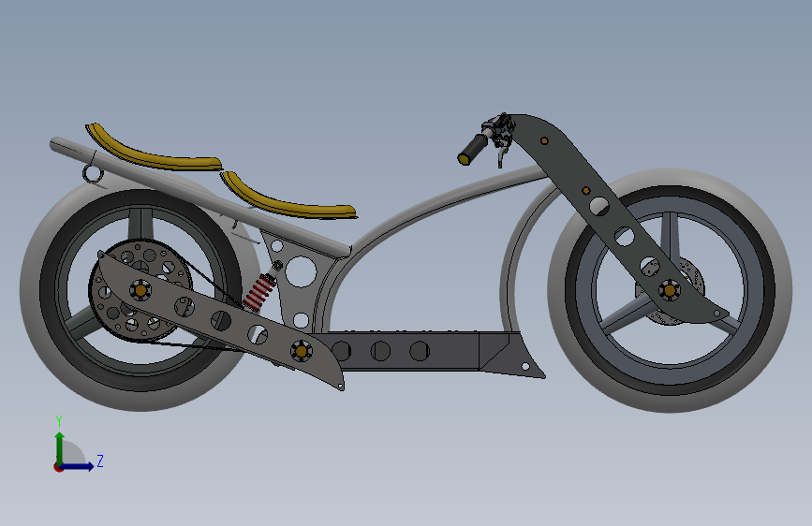The image size is (812, 526).
Task: Select the drive chain's lower run
Action: click(192, 346)
